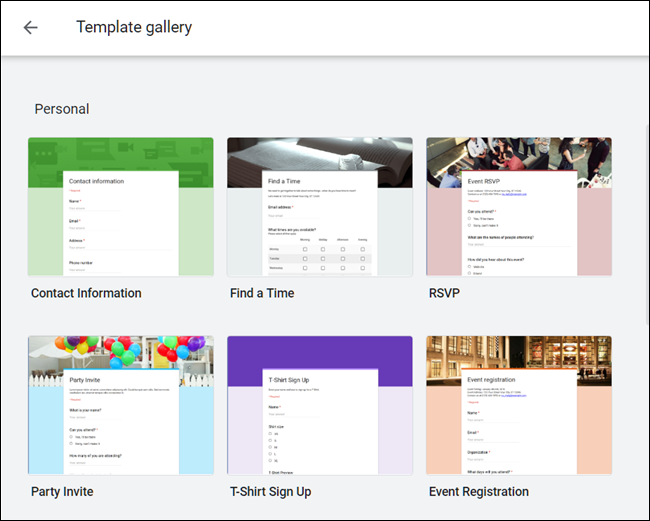The height and width of the screenshot is (521, 650).
Task: Click the Template gallery title
Action: [134, 27]
